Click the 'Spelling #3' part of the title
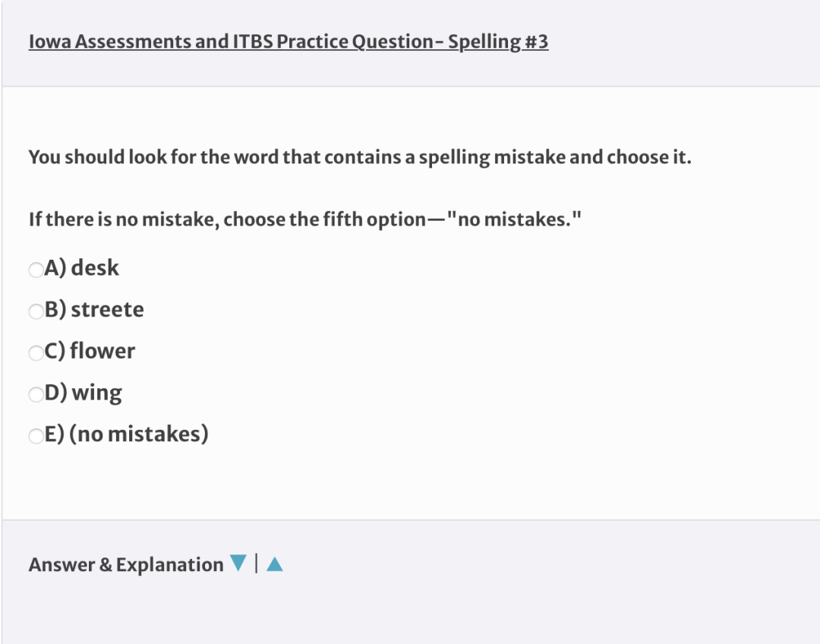This screenshot has height=644, width=820. coord(498,41)
